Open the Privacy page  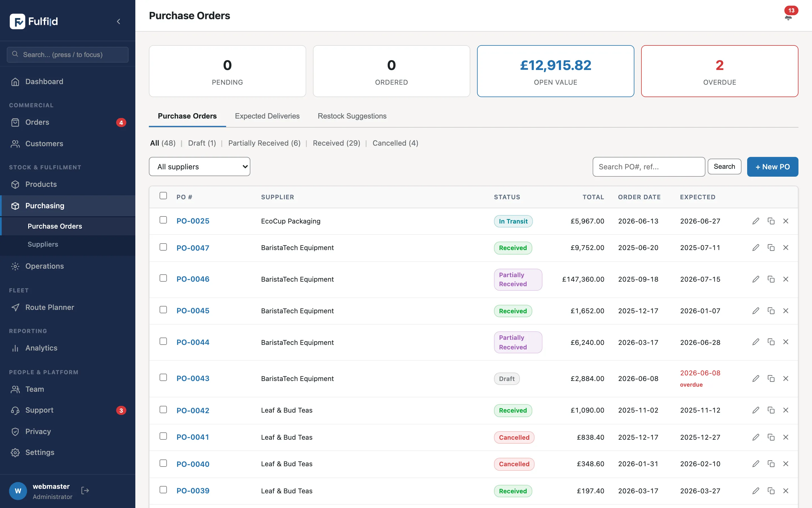[x=67, y=432]
